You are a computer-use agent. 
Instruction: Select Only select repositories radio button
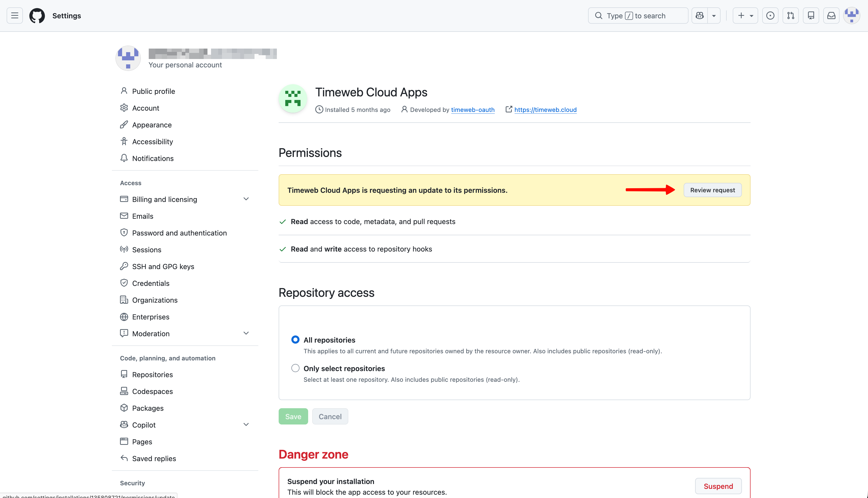click(295, 368)
